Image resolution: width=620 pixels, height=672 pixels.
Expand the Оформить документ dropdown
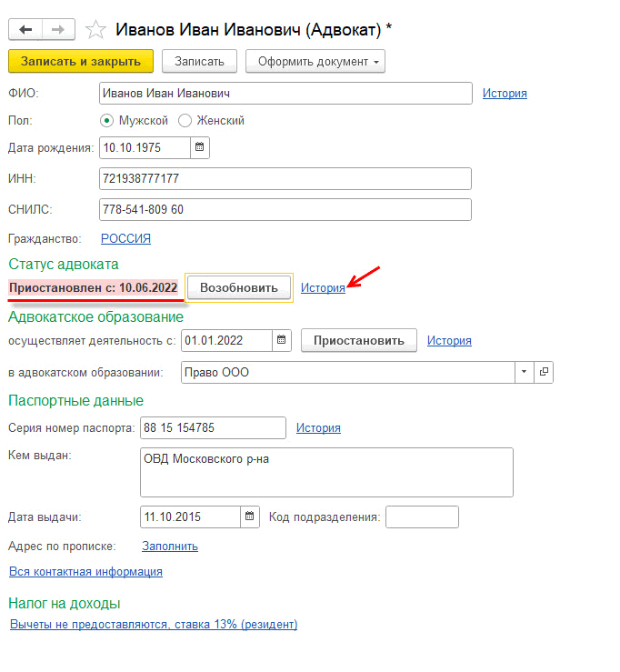pos(315,61)
